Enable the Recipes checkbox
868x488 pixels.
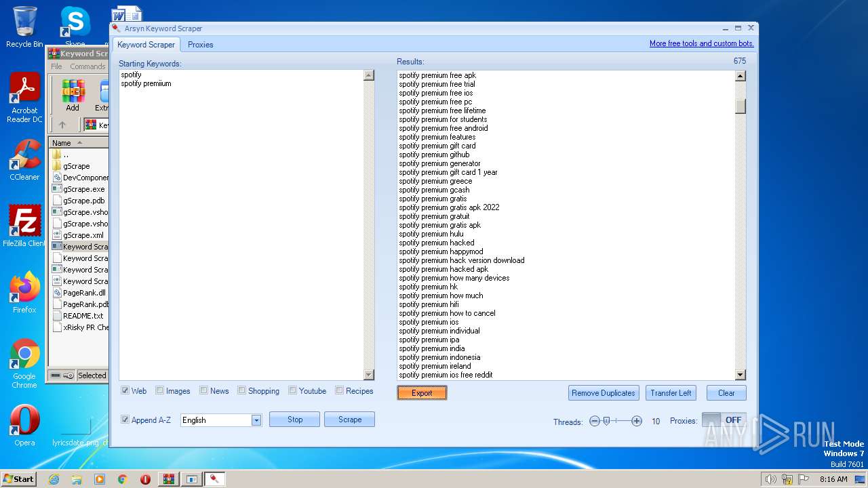click(x=339, y=390)
